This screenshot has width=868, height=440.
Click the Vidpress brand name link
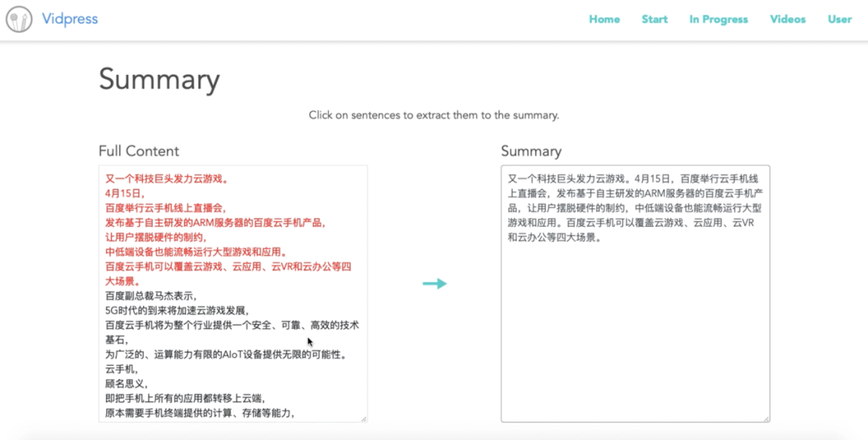(70, 19)
